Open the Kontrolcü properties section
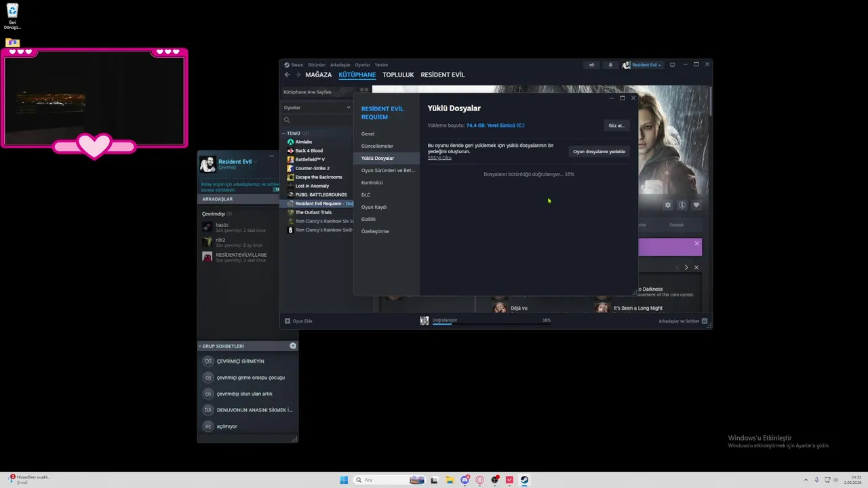Screen dimensions: 868x488 click(x=387, y=182)
